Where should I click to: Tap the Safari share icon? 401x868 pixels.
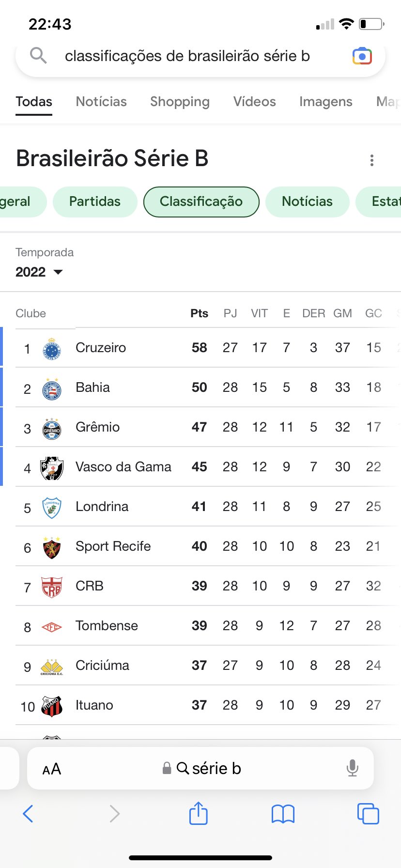(198, 813)
